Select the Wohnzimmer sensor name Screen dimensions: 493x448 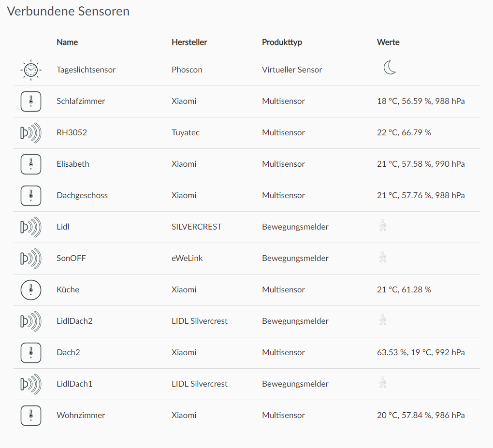(81, 415)
